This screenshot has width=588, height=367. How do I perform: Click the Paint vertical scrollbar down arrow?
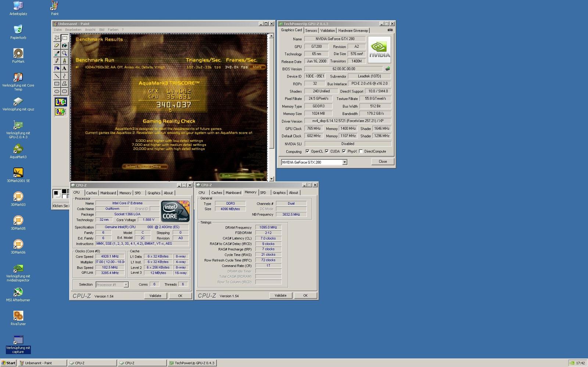click(271, 179)
